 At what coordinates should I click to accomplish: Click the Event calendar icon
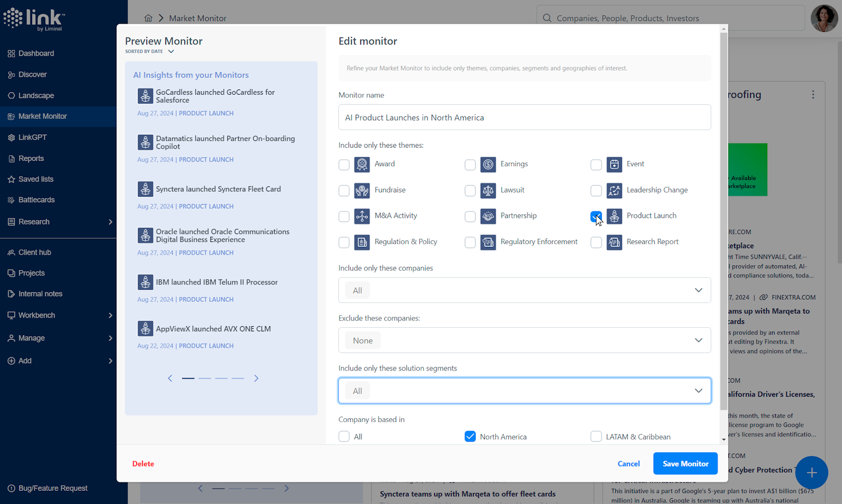614,165
